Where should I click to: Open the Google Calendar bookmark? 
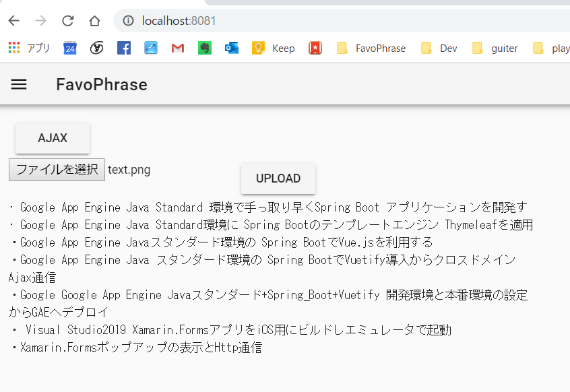point(70,48)
